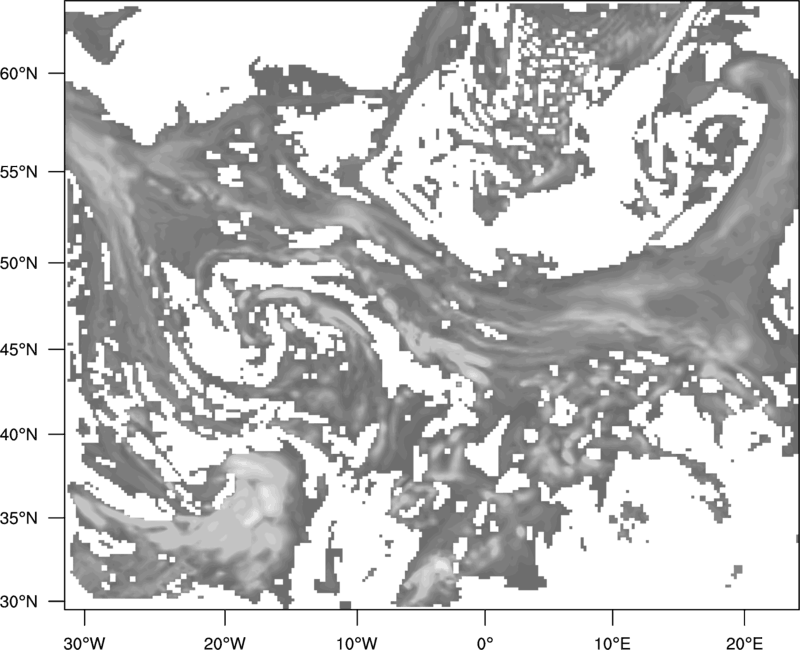Click the 10°W longitude label

[357, 643]
